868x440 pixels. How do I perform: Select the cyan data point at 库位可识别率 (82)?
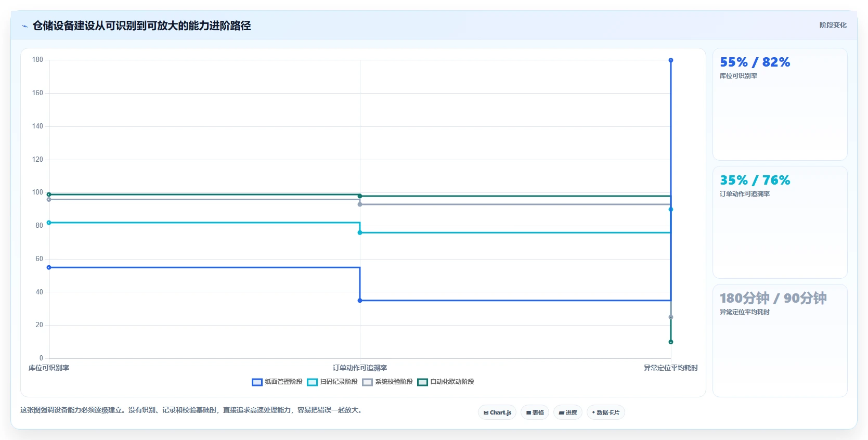coord(49,223)
